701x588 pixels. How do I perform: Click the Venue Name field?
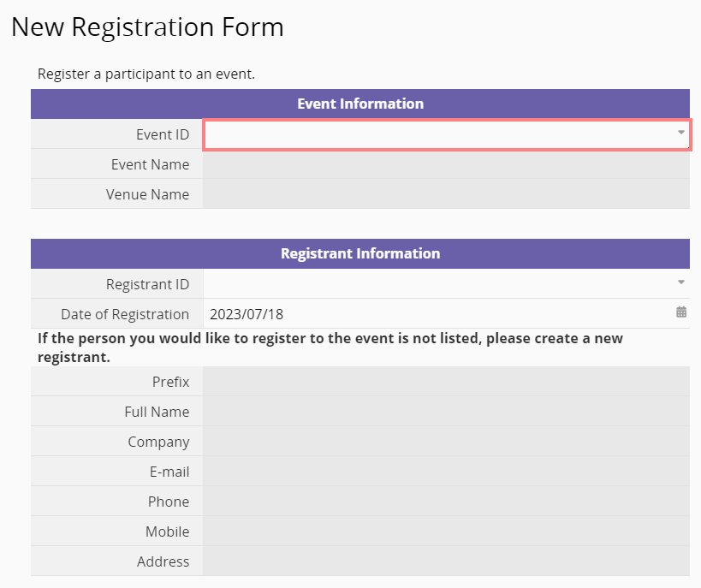[x=445, y=194]
